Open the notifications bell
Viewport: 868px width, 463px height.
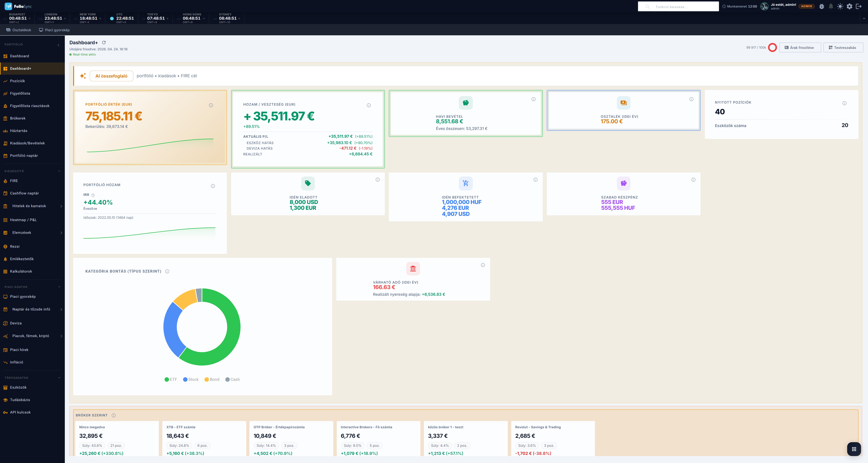click(831, 6)
